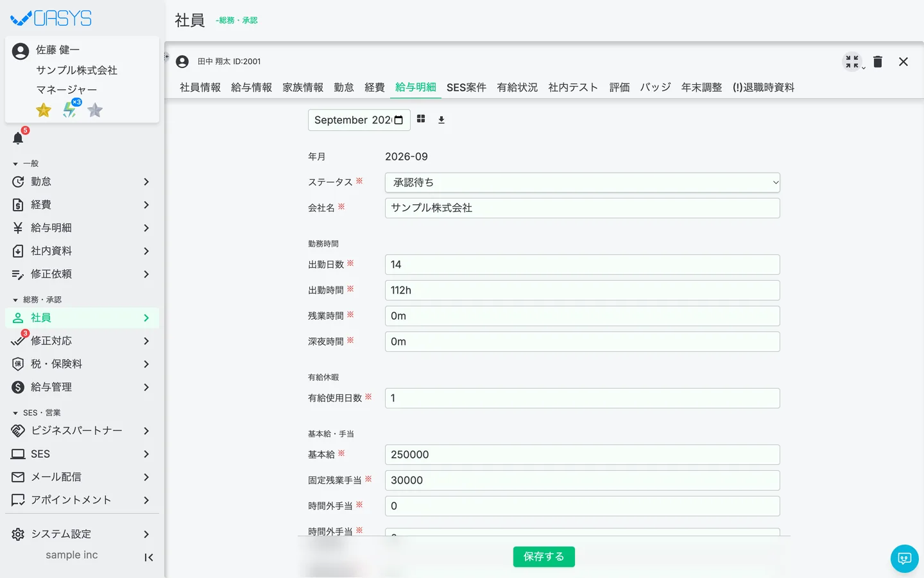
Task: Open 税・保険料 in sidebar
Action: (82, 364)
